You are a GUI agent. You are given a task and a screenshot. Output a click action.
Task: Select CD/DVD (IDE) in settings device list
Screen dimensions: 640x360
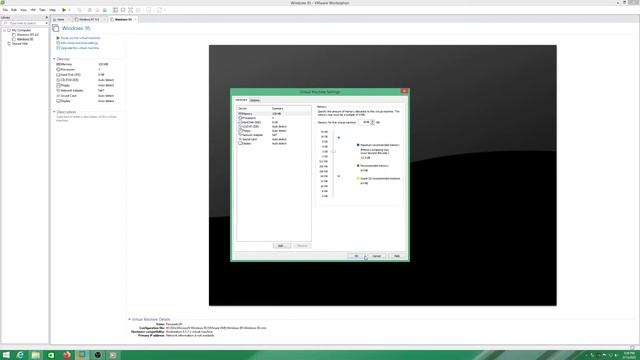(274, 127)
